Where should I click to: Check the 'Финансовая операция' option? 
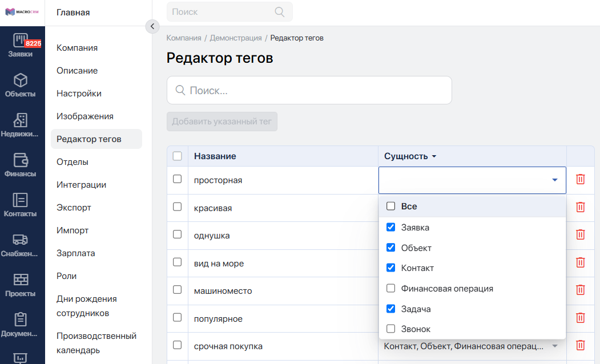coord(390,288)
